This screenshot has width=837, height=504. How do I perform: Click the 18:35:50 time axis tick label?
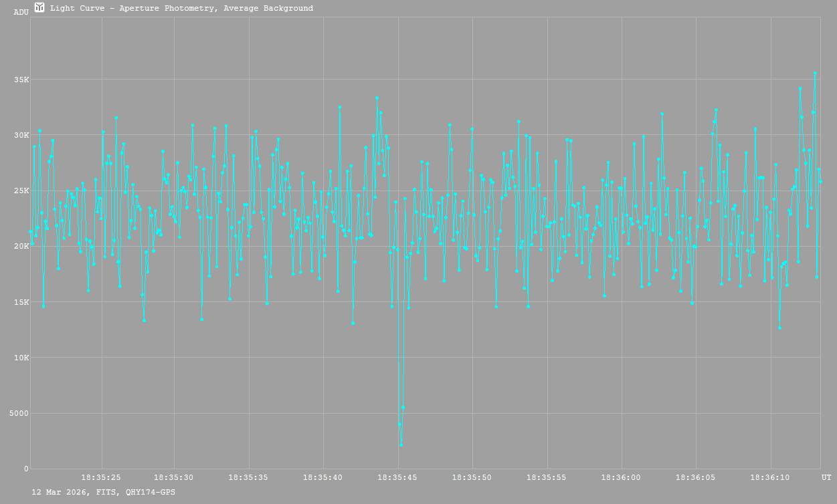pyautogui.click(x=472, y=477)
